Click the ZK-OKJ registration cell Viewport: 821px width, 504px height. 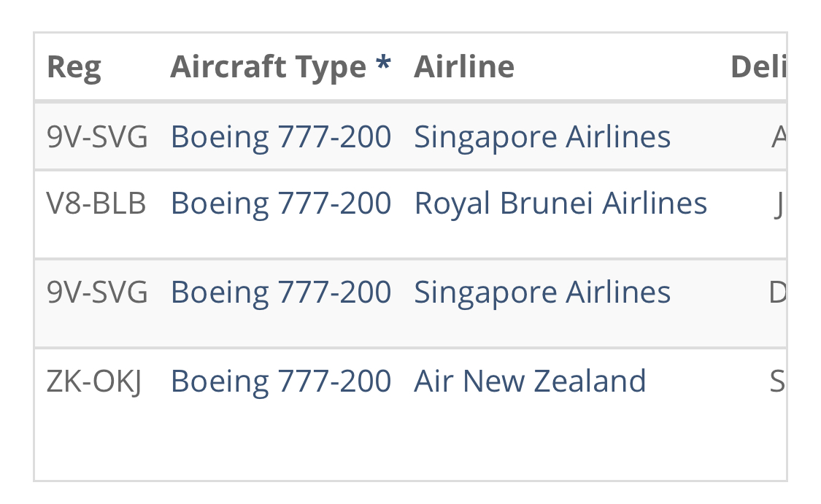click(x=94, y=381)
